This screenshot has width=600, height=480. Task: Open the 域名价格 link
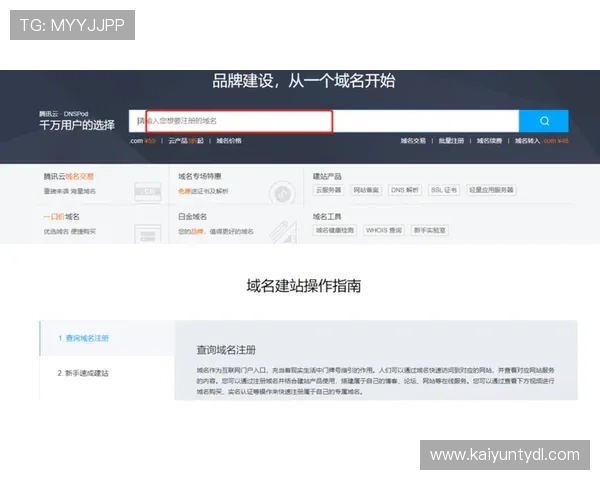(x=229, y=141)
